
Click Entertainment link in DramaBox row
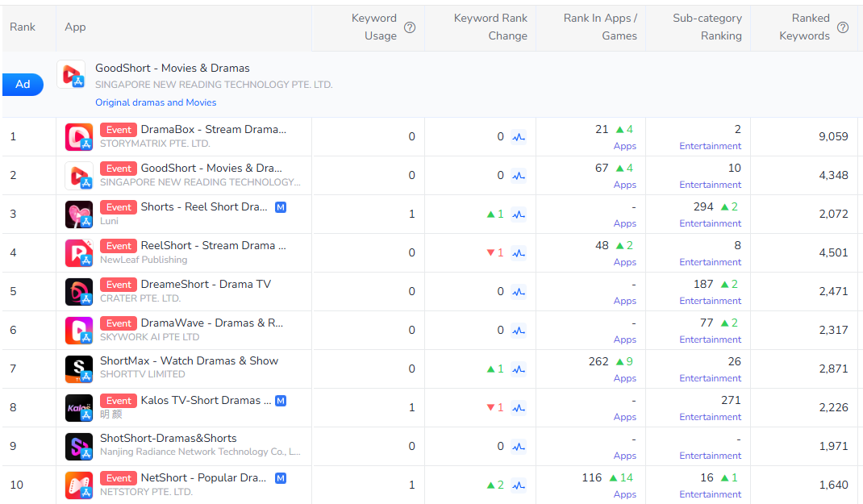tap(710, 146)
